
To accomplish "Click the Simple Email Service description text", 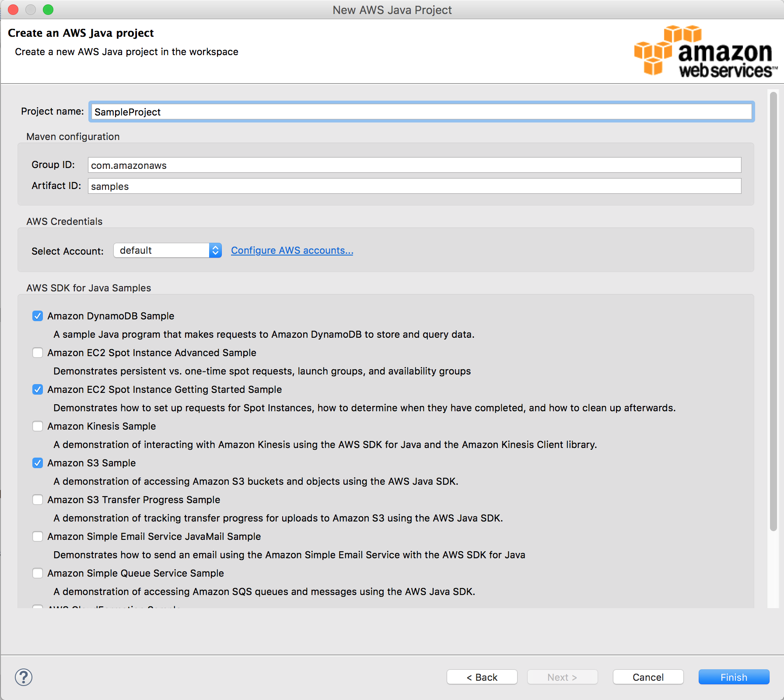I will [289, 555].
